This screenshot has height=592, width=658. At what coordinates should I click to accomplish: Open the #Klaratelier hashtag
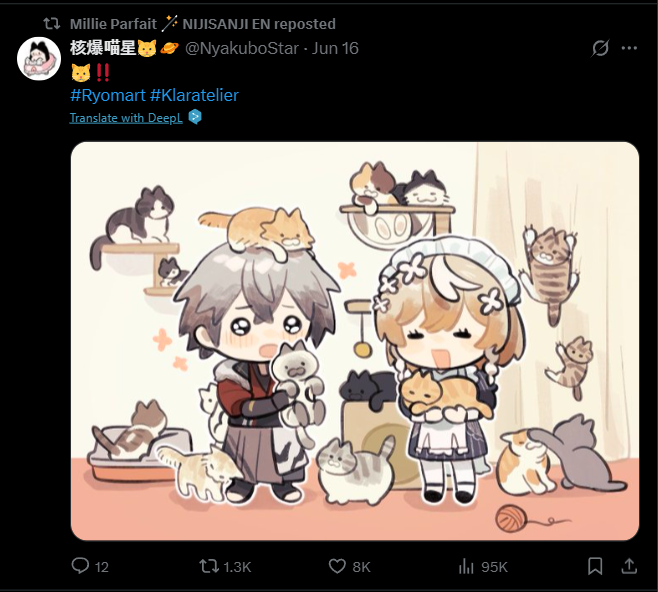194,95
